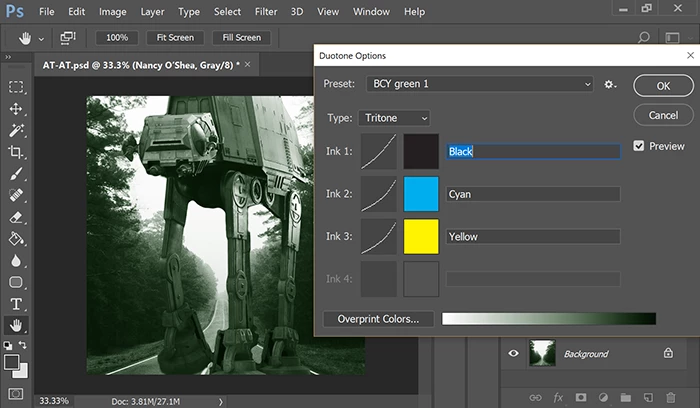Click the Overprint Colors button
700x408 pixels.
pyautogui.click(x=378, y=319)
